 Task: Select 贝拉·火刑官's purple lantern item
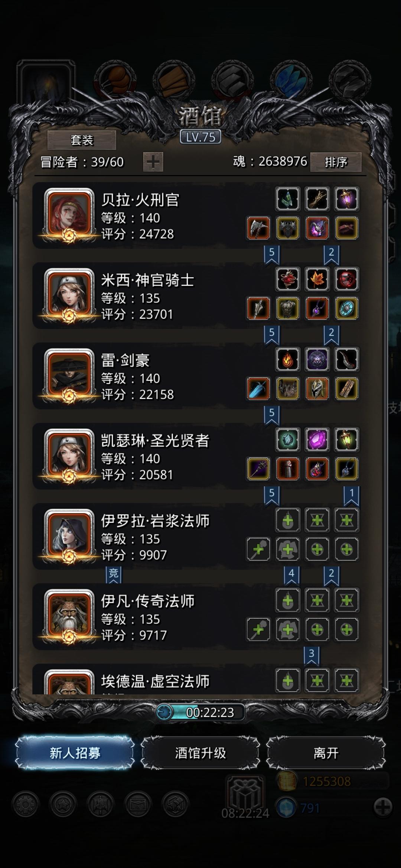(346, 199)
